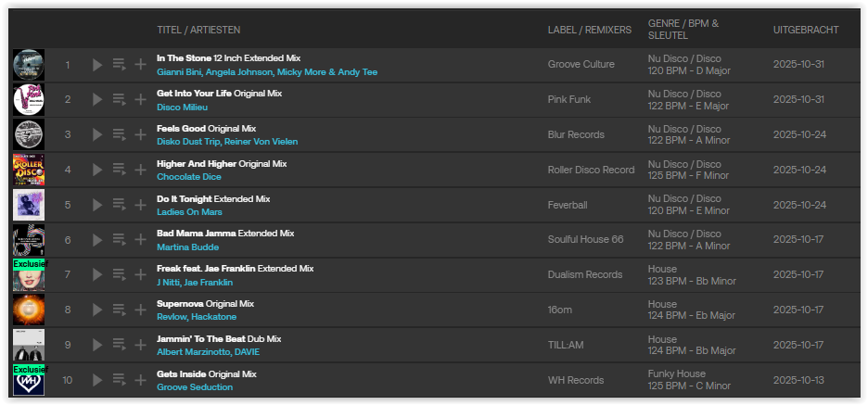Play Higher And Higher Original Mix

[x=98, y=170]
